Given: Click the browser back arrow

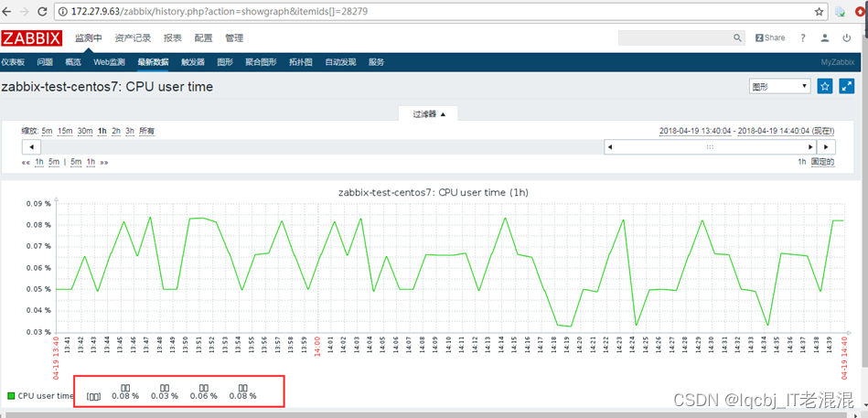Looking at the screenshot, I should coord(7,11).
